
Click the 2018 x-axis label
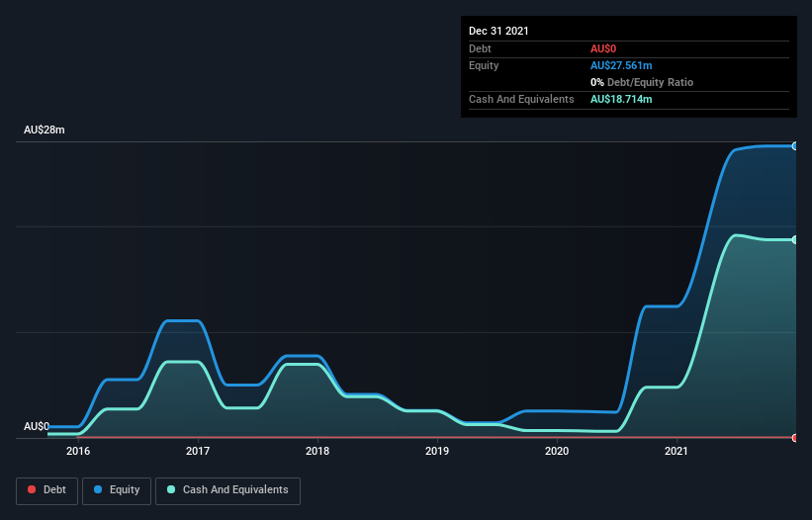click(x=317, y=451)
